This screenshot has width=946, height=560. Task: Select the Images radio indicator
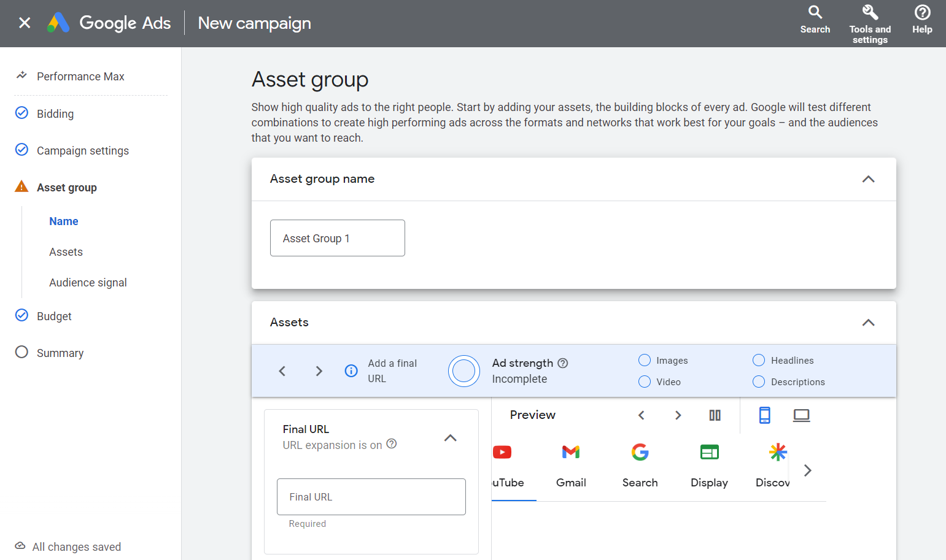click(x=645, y=360)
